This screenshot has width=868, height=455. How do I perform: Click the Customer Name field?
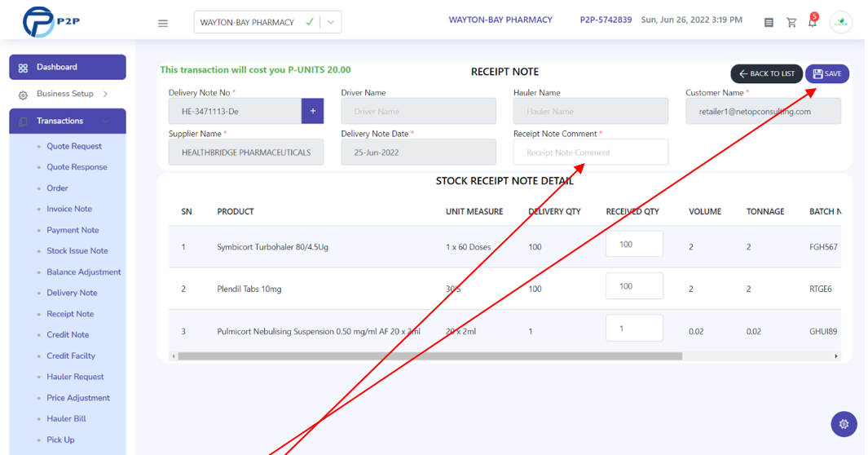click(764, 111)
